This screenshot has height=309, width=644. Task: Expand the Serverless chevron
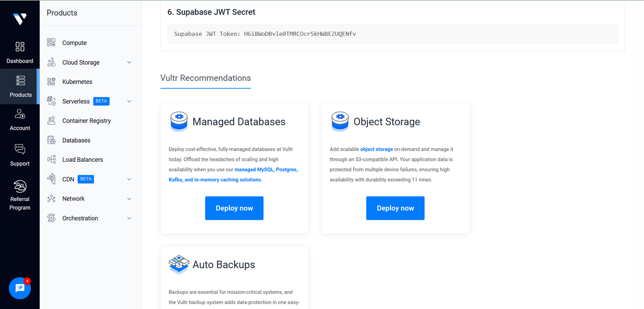tap(129, 101)
